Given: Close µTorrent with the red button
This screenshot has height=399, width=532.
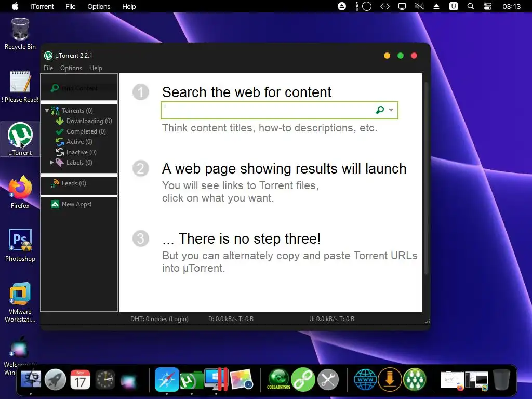Looking at the screenshot, I should click(414, 56).
